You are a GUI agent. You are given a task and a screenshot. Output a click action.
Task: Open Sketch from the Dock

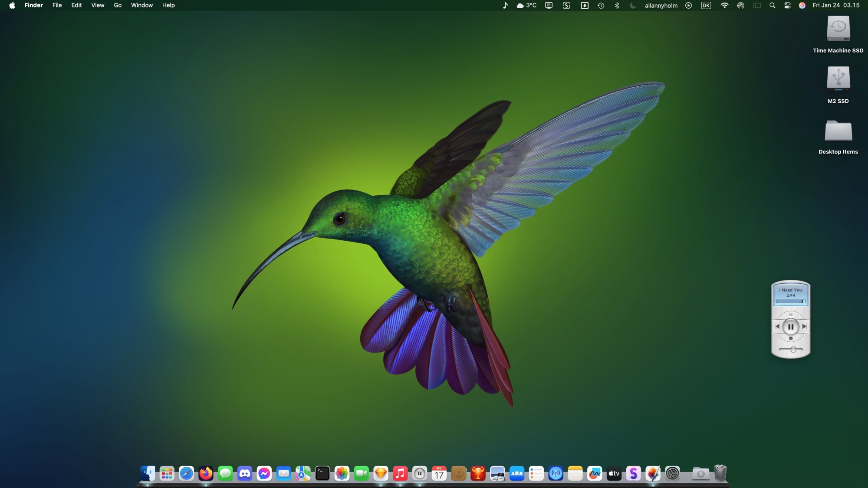pyautogui.click(x=381, y=474)
